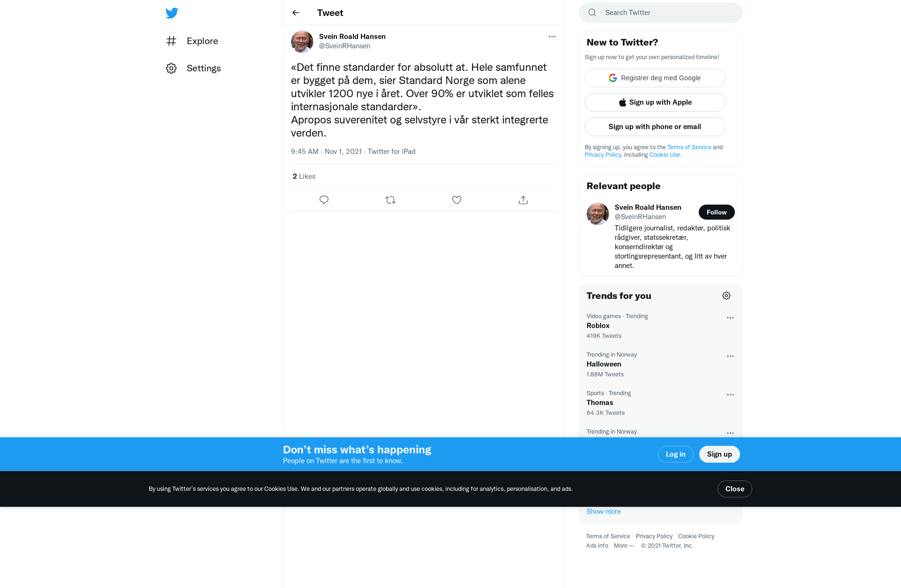The height and width of the screenshot is (588, 901).
Task: Expand More footer options
Action: (624, 546)
